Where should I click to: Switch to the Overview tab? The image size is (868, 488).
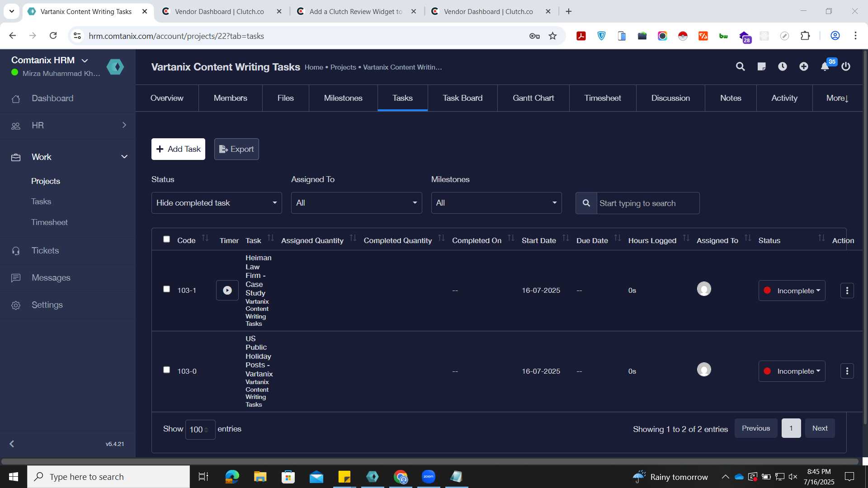[167, 98]
